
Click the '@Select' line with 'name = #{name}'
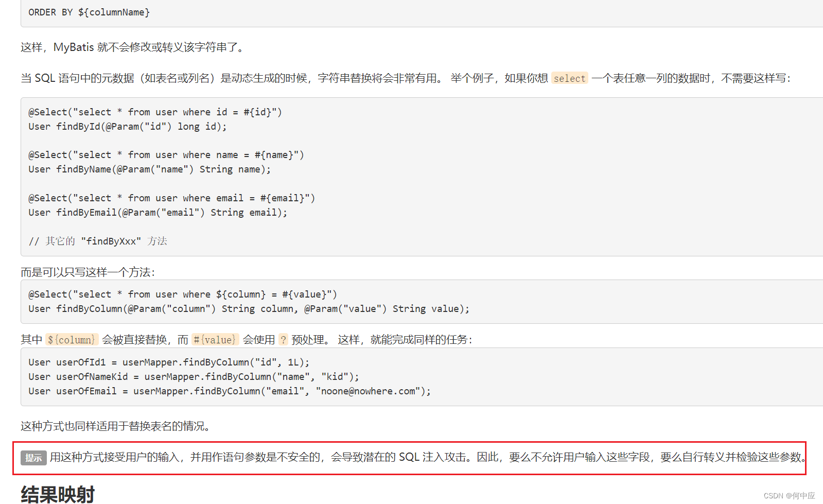[166, 155]
